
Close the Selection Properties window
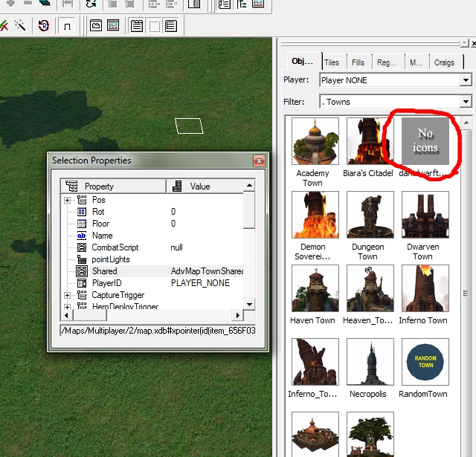[259, 161]
